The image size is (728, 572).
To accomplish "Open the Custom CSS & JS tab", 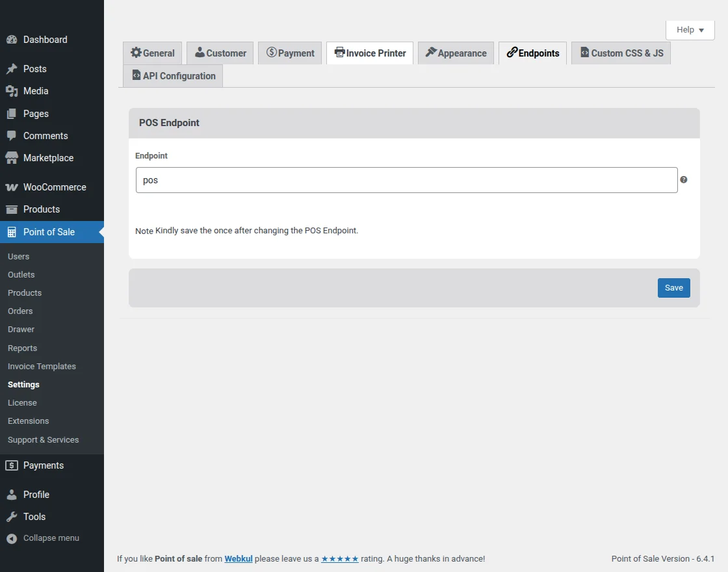I will 620,53.
